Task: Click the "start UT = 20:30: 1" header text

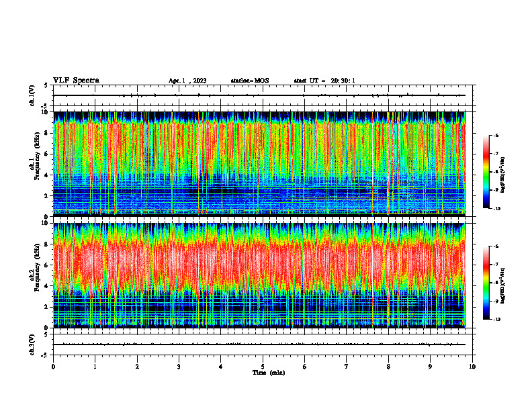Action: (324, 81)
